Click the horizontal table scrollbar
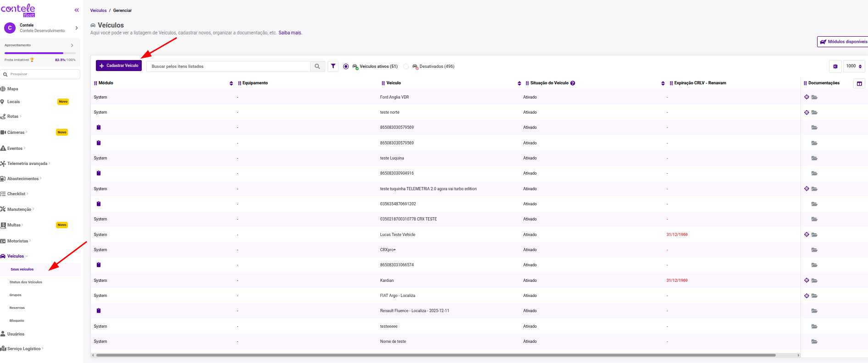This screenshot has height=363, width=868. coord(436,355)
